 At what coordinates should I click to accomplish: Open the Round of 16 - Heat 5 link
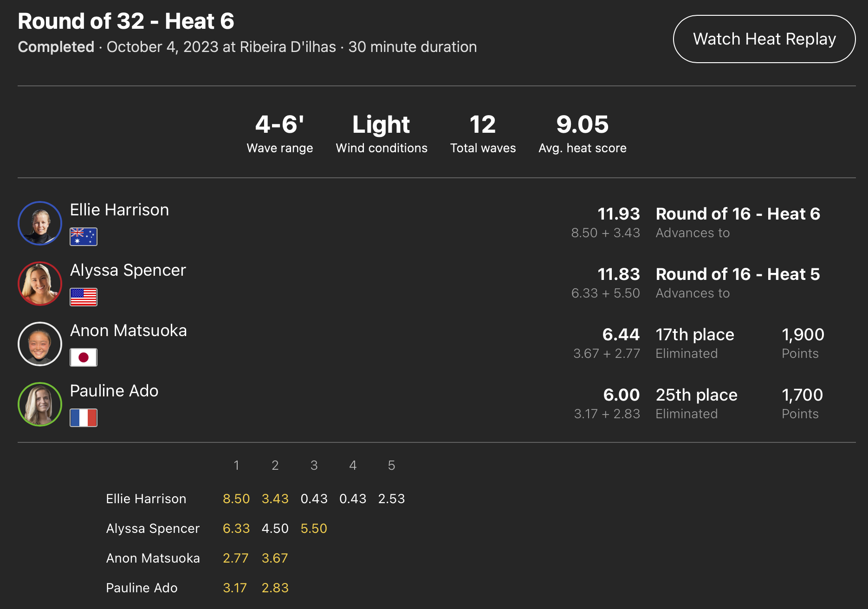[738, 274]
